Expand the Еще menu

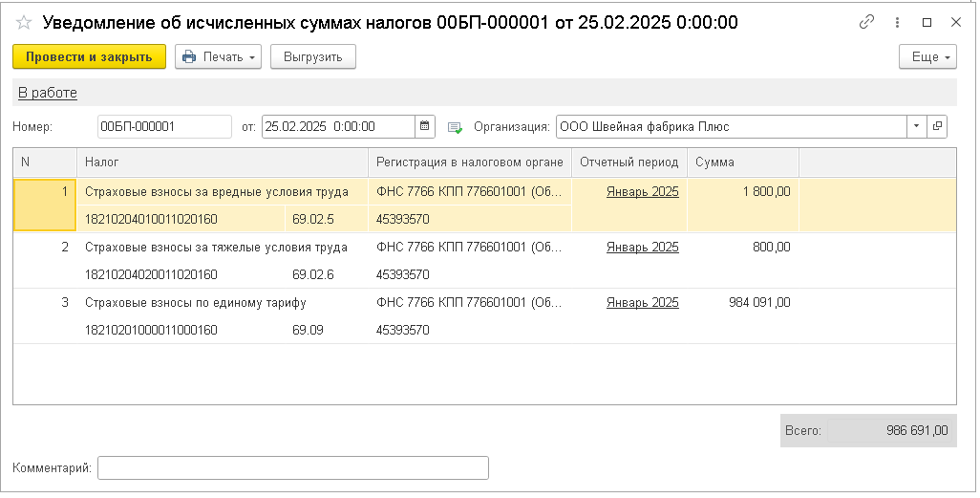tap(927, 57)
